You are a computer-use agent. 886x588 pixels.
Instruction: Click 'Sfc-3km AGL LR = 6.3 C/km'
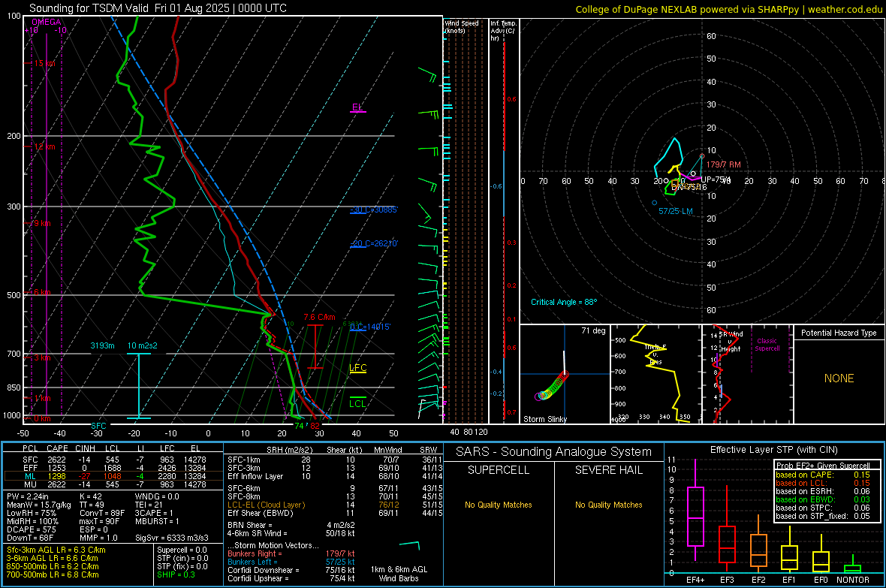56,550
